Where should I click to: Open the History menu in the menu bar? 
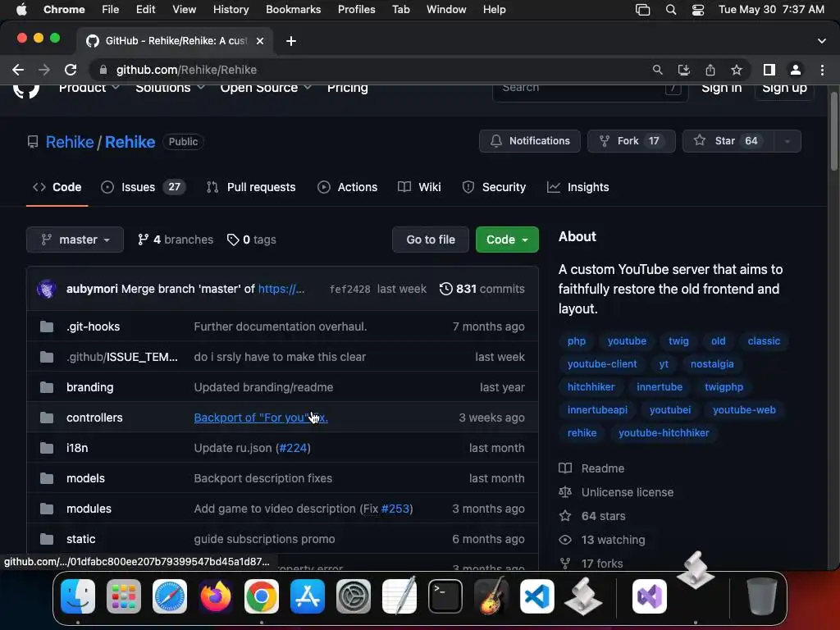pos(231,10)
